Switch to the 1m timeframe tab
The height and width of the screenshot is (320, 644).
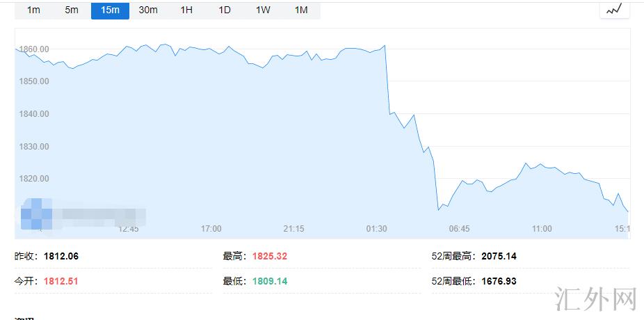click(x=33, y=10)
